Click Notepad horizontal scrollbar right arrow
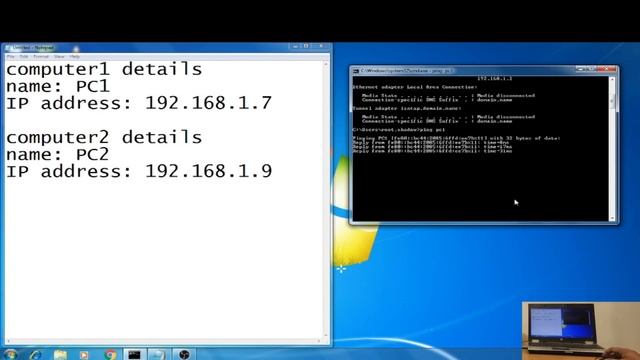The height and width of the screenshot is (360, 640). click(x=319, y=341)
